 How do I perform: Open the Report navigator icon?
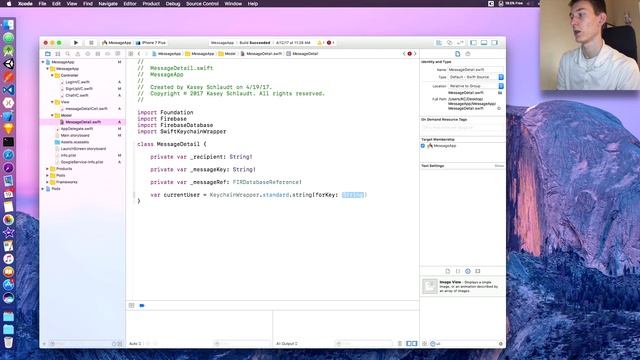click(118, 54)
